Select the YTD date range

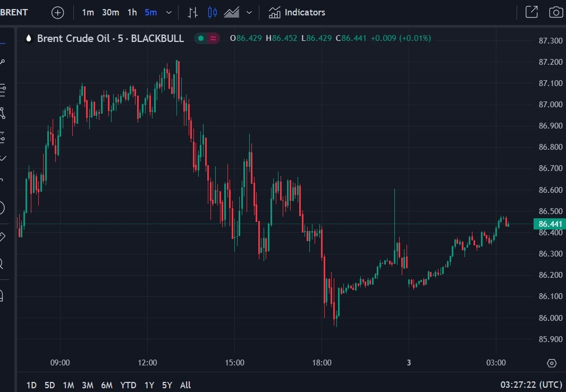(x=128, y=385)
